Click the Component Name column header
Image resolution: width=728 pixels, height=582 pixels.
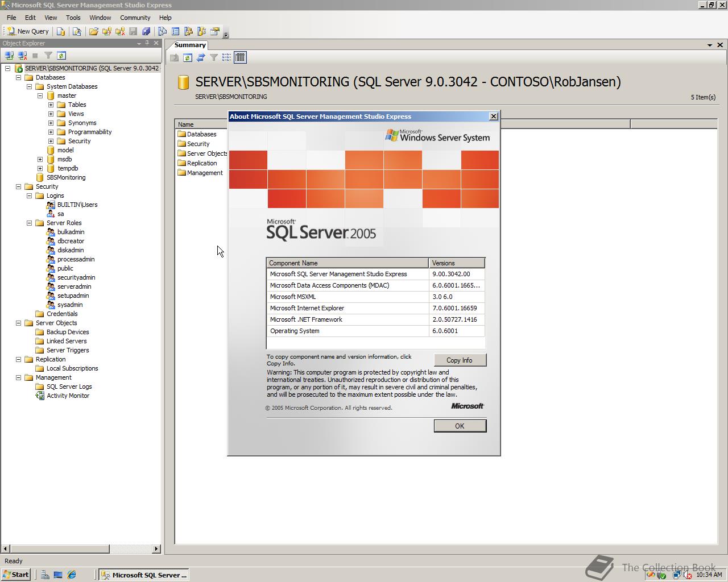347,263
